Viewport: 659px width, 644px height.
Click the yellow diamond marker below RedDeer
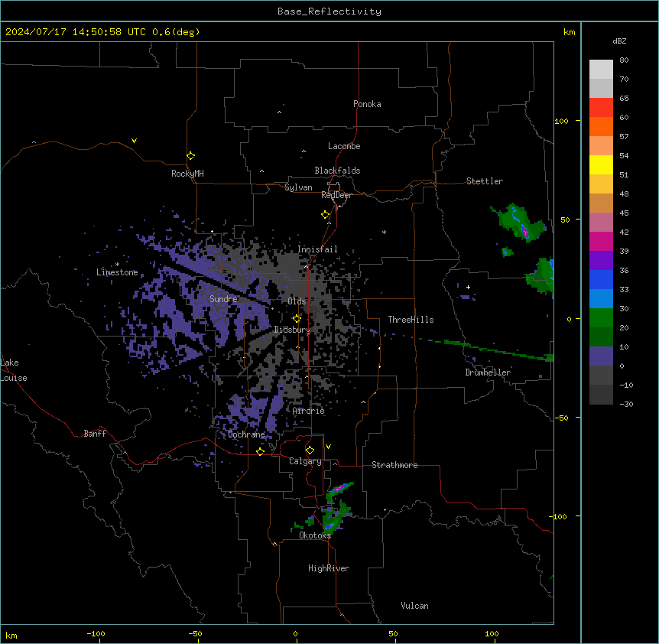pyautogui.click(x=325, y=215)
